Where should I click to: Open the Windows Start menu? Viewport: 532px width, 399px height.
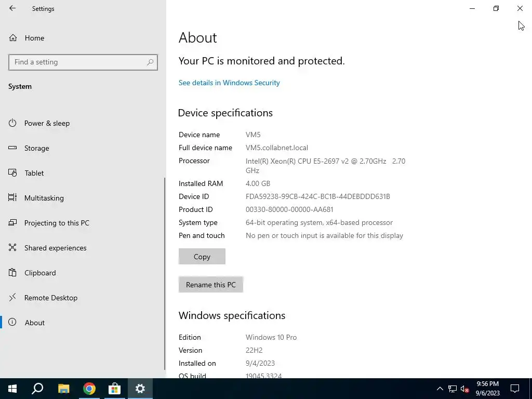pos(12,389)
